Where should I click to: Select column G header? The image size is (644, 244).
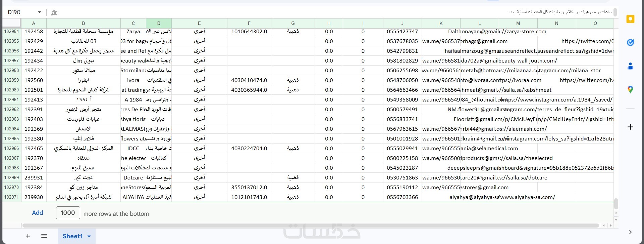tap(293, 23)
